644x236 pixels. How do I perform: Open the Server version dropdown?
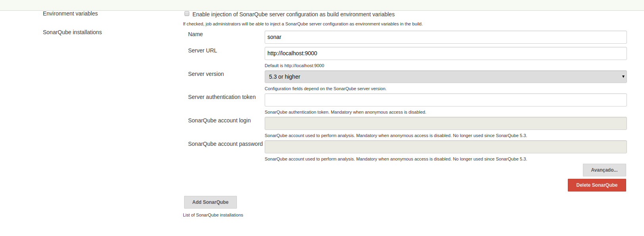tap(446, 77)
